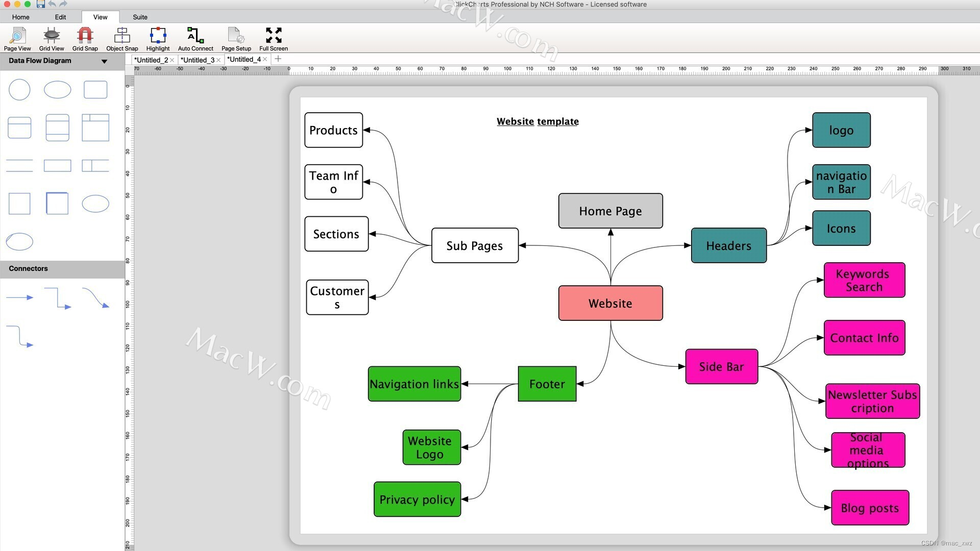Viewport: 980px width, 551px height.
Task: Select the rounded step connector
Action: coord(20,336)
